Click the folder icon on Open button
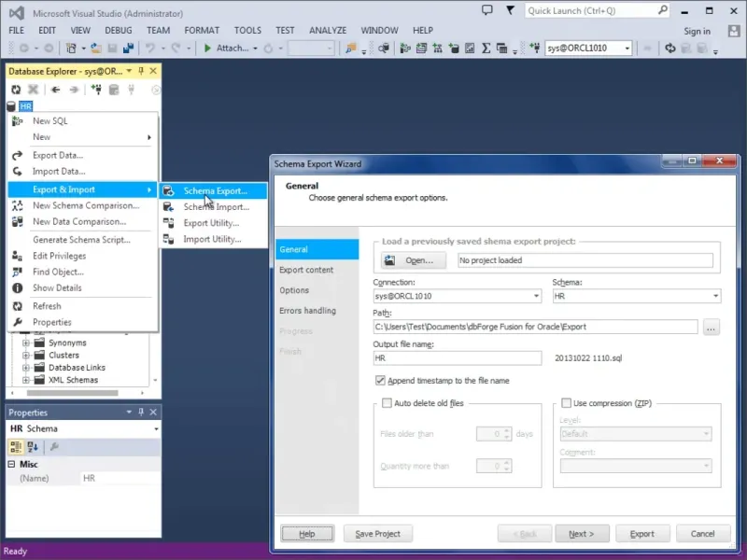This screenshot has height=560, width=747. 389,260
